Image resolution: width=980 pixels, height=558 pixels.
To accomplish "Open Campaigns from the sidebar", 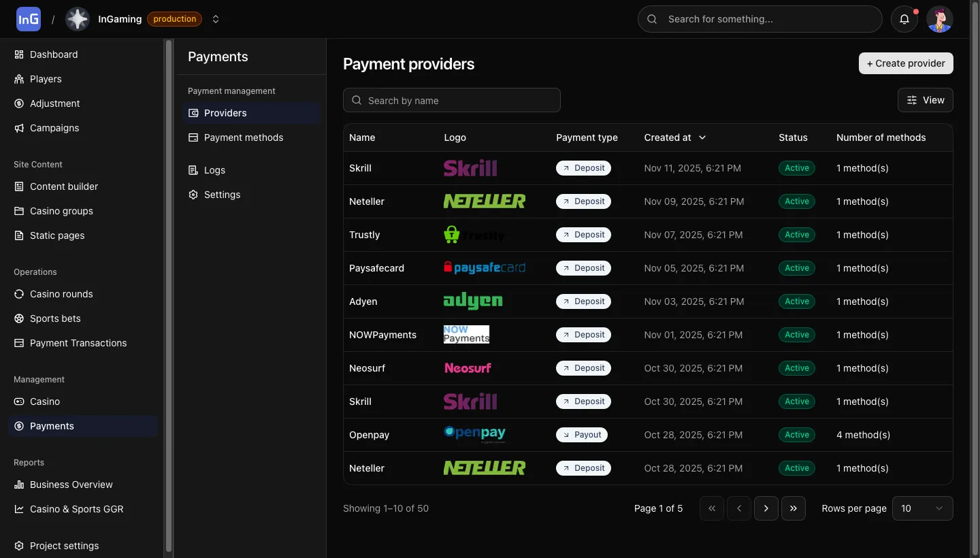I will pos(54,128).
